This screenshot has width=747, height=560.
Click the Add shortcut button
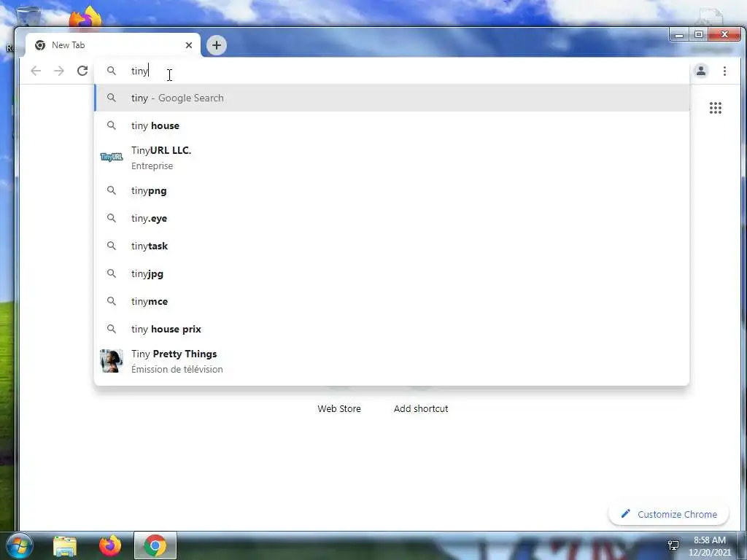[421, 408]
